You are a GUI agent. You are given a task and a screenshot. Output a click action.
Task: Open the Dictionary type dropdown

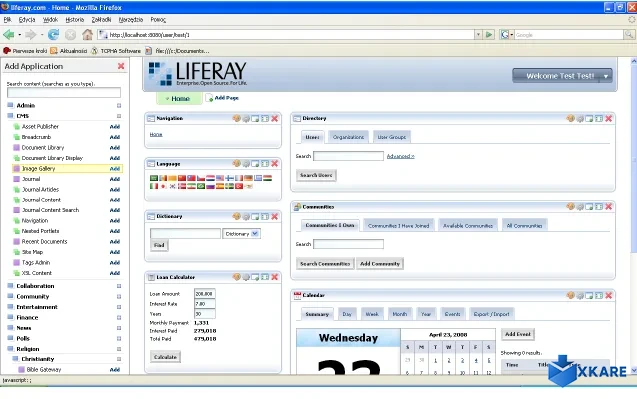pos(241,234)
